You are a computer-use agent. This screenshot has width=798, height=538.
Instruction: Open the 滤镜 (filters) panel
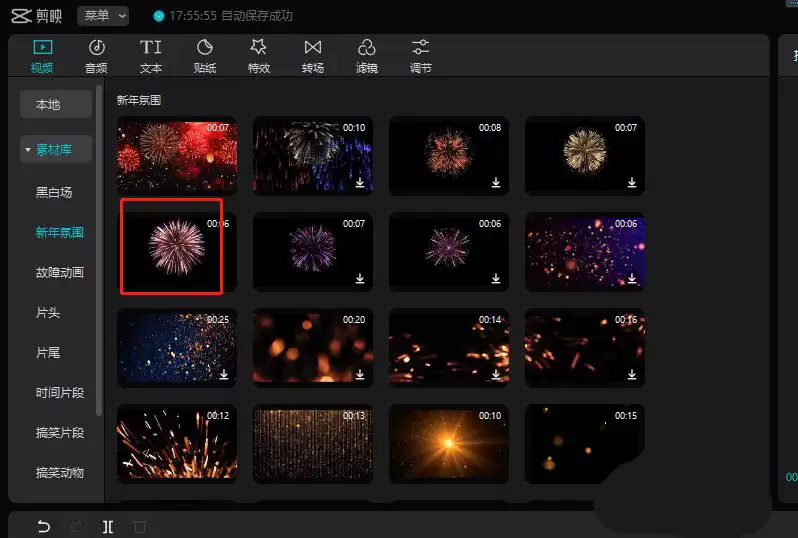(367, 48)
